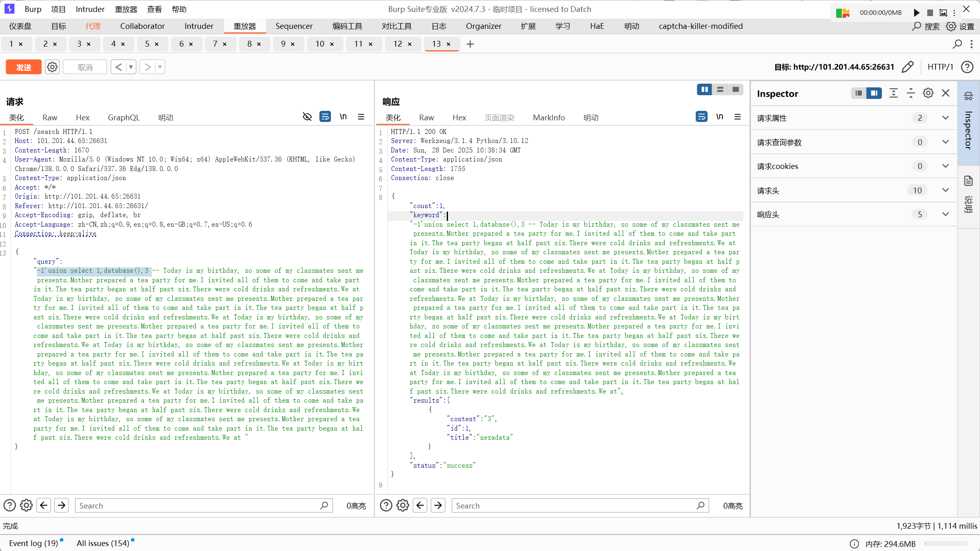Image resolution: width=980 pixels, height=551 pixels.
Task: Toggle word wrap in the request panel
Action: tap(325, 117)
